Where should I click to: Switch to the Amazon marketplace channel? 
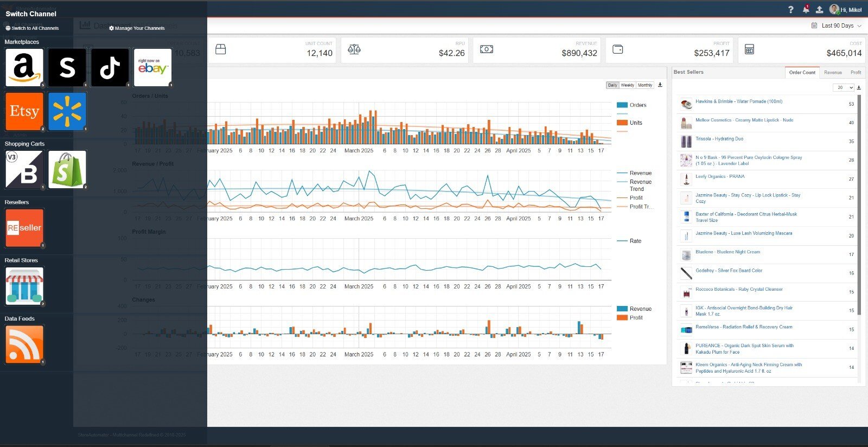pyautogui.click(x=24, y=68)
